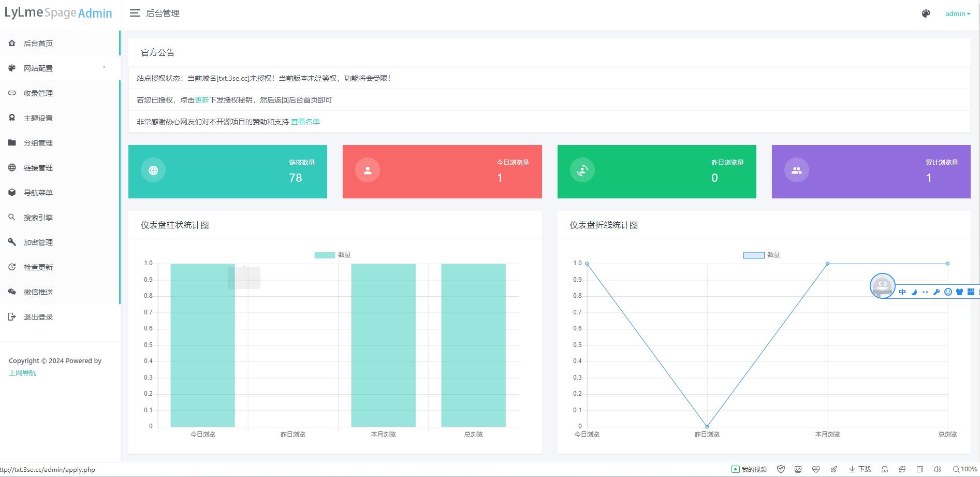Click the shield security icon in the status bar
This screenshot has height=477, width=980.
coord(781,469)
